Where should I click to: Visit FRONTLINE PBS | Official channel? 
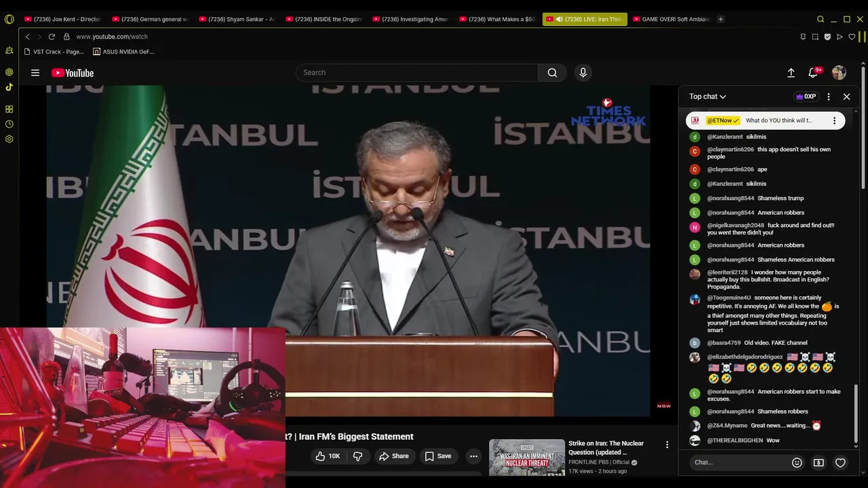599,462
